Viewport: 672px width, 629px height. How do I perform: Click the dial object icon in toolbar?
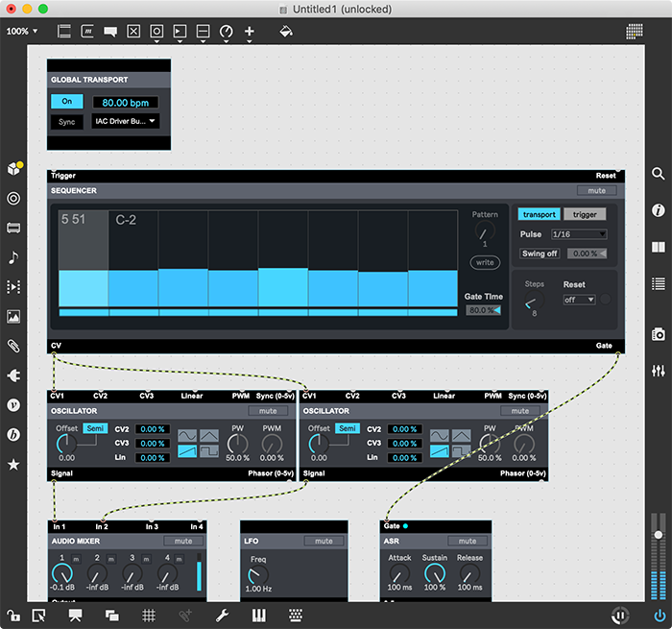click(x=226, y=32)
